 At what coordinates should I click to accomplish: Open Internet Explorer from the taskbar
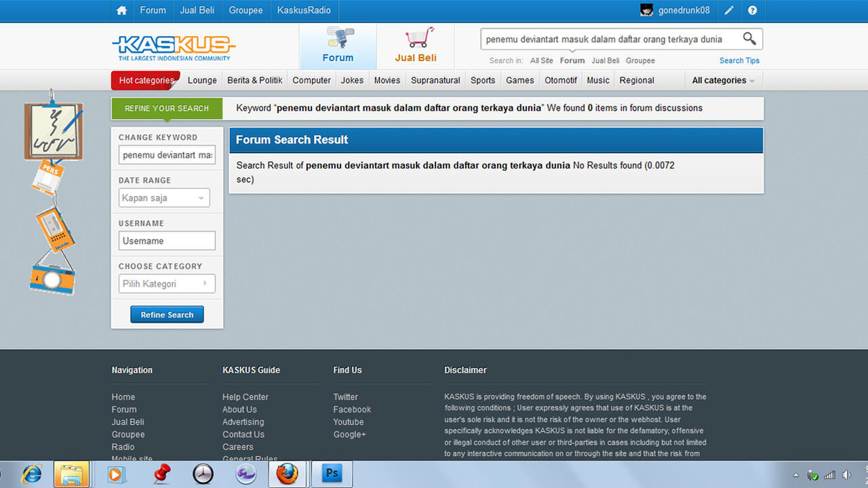pyautogui.click(x=32, y=474)
